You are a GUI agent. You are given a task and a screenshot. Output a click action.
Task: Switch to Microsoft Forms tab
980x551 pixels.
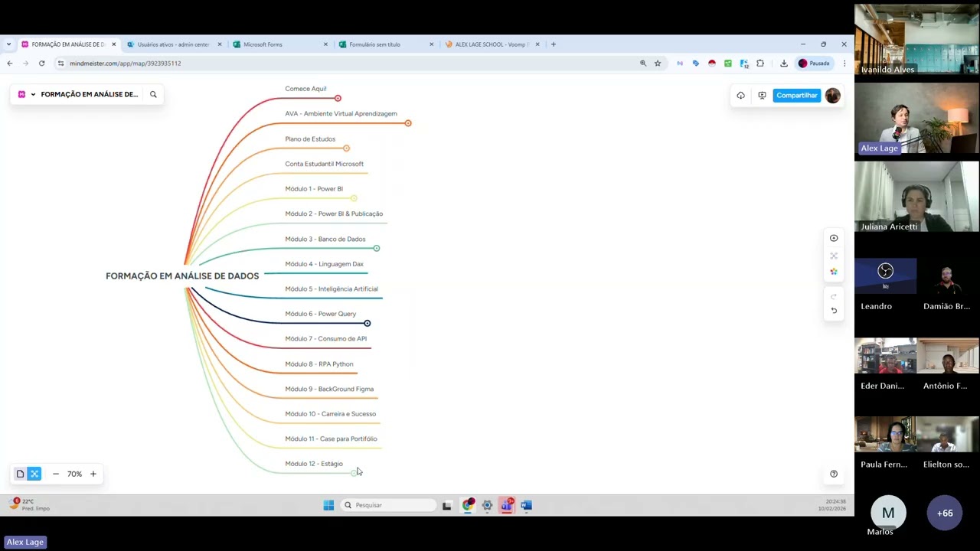point(280,44)
